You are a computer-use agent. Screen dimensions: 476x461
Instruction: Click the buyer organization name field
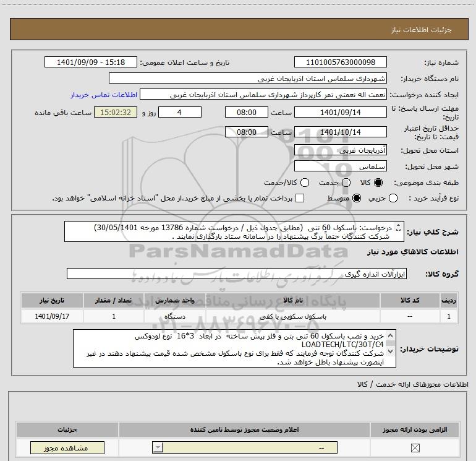[248, 79]
